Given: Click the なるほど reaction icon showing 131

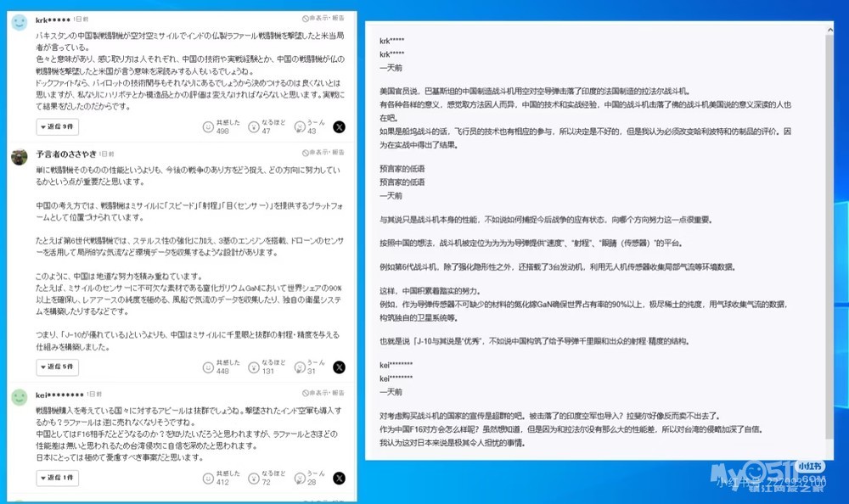Looking at the screenshot, I should [x=253, y=367].
